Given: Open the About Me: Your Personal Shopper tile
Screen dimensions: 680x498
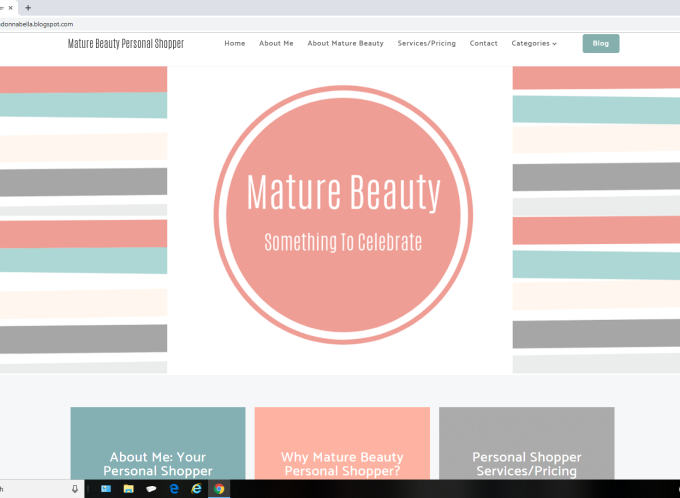Looking at the screenshot, I should 158,443.
